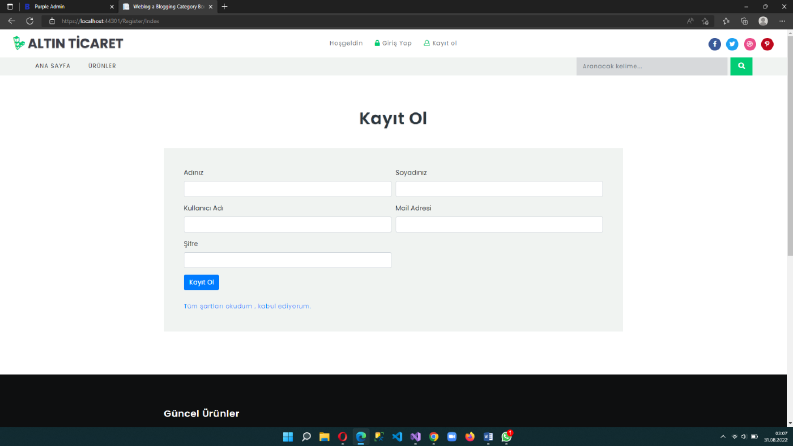
Task: Open the ANA SAYFA menu item
Action: [53, 66]
